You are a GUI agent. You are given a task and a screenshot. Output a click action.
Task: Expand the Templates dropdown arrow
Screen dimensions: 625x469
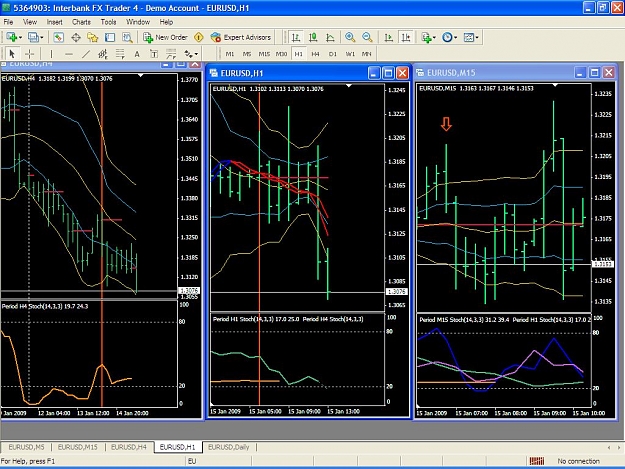pos(477,38)
